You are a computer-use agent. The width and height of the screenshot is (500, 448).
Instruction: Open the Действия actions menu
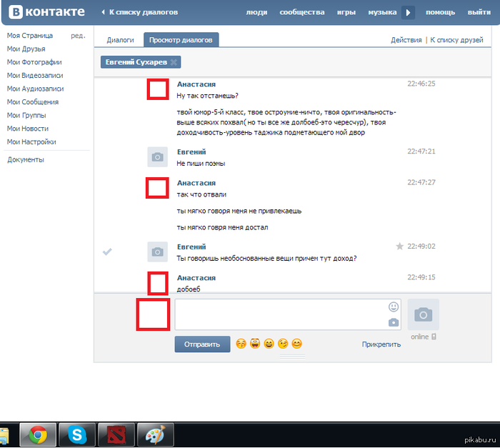(406, 40)
